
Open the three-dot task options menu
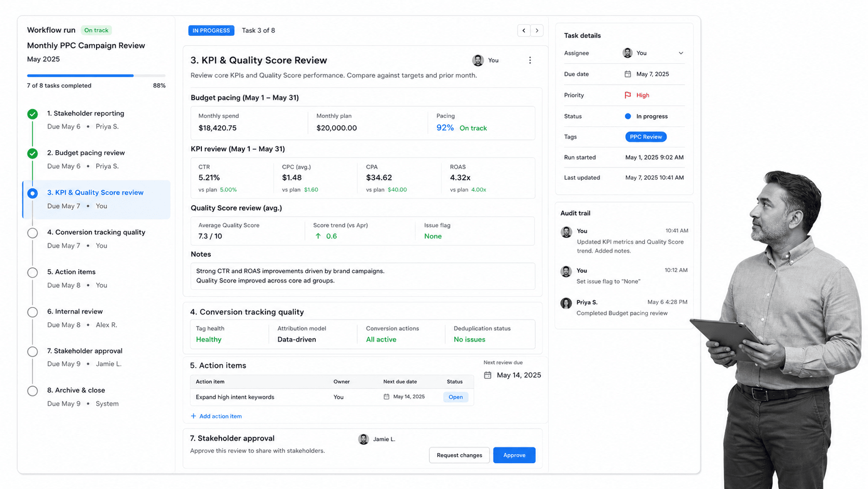[530, 60]
